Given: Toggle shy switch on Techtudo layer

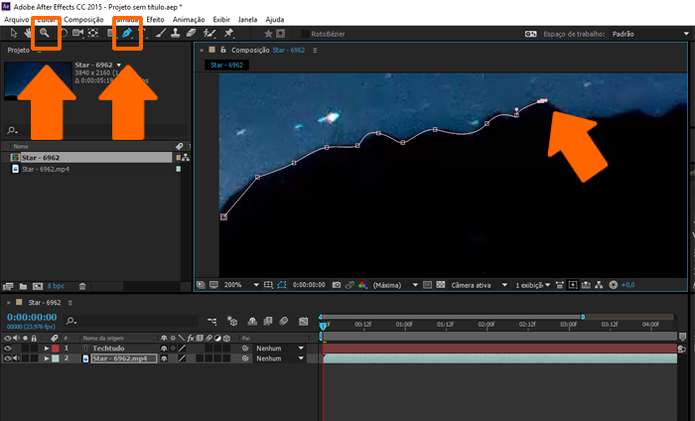Looking at the screenshot, I should 164,348.
